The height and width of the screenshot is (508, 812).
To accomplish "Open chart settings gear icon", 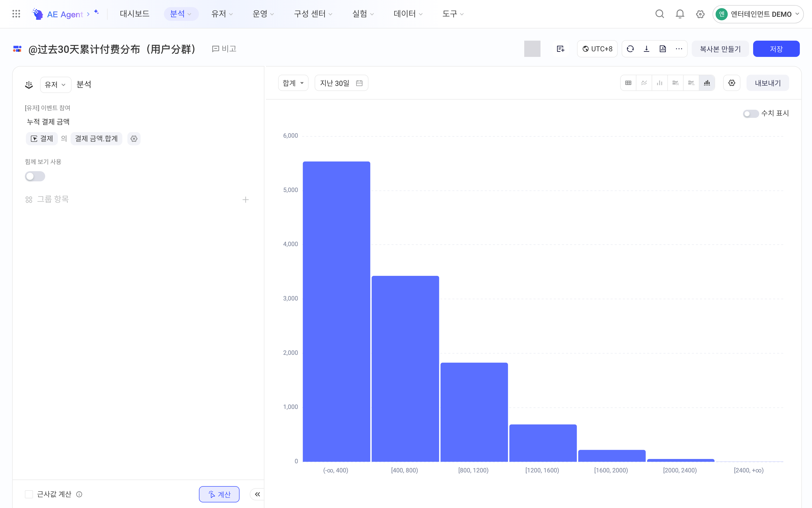I will 732,83.
